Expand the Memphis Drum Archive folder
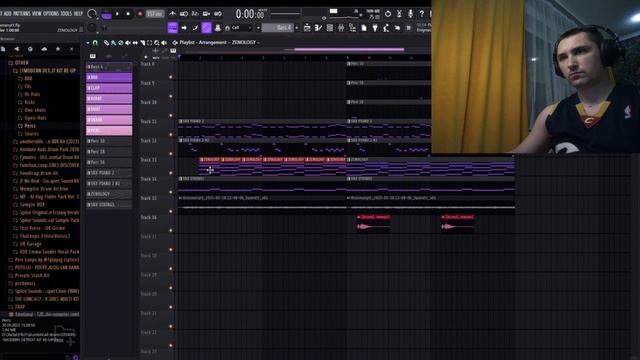 pos(40,189)
